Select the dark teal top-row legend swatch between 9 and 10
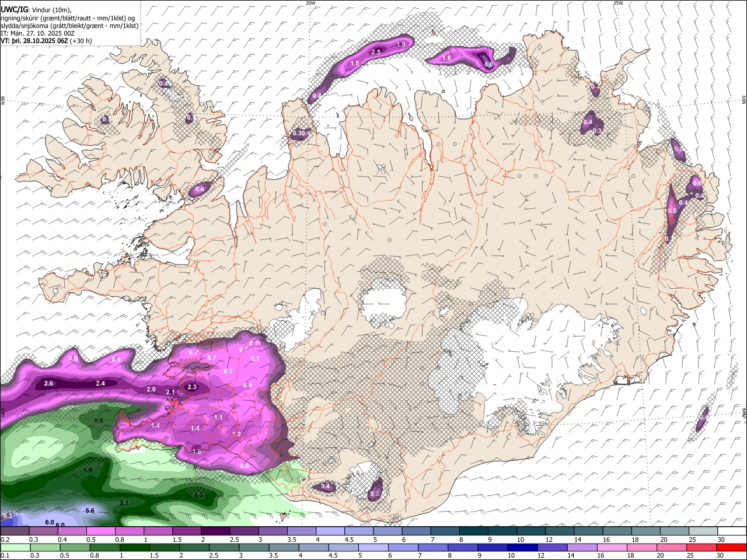The image size is (747, 560). pos(501,531)
